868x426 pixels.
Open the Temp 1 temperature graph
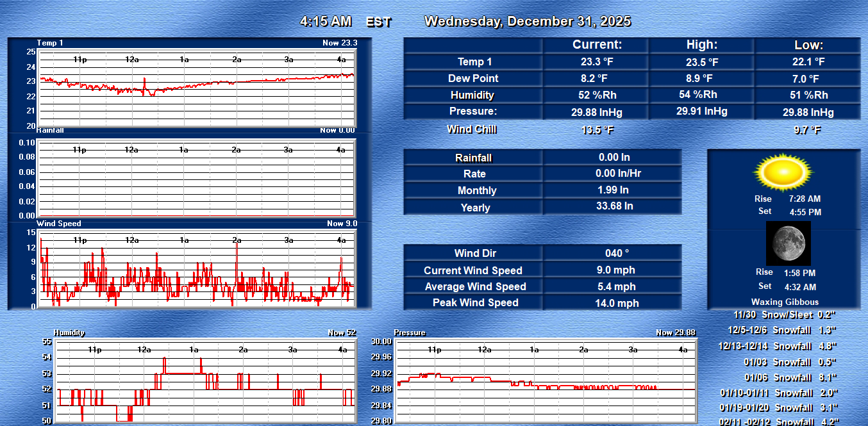(196, 88)
